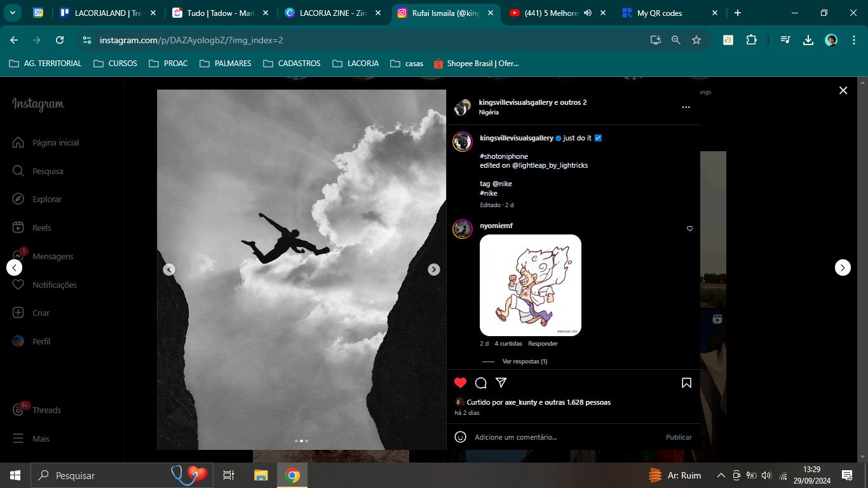
Task: Reload the Instagram page
Action: tap(60, 40)
